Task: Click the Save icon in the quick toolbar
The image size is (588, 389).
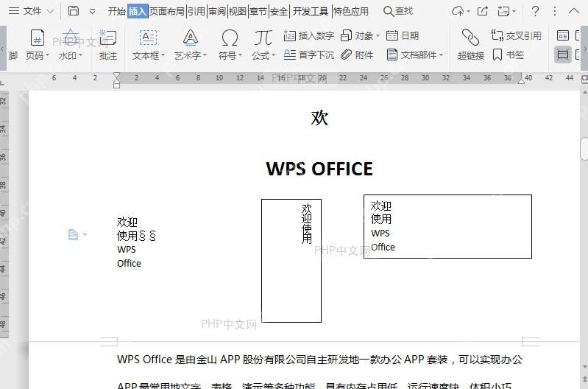Action: tap(74, 11)
